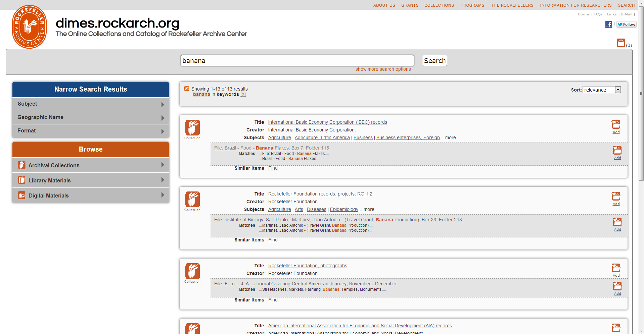Expand the Format facet

coord(91,131)
